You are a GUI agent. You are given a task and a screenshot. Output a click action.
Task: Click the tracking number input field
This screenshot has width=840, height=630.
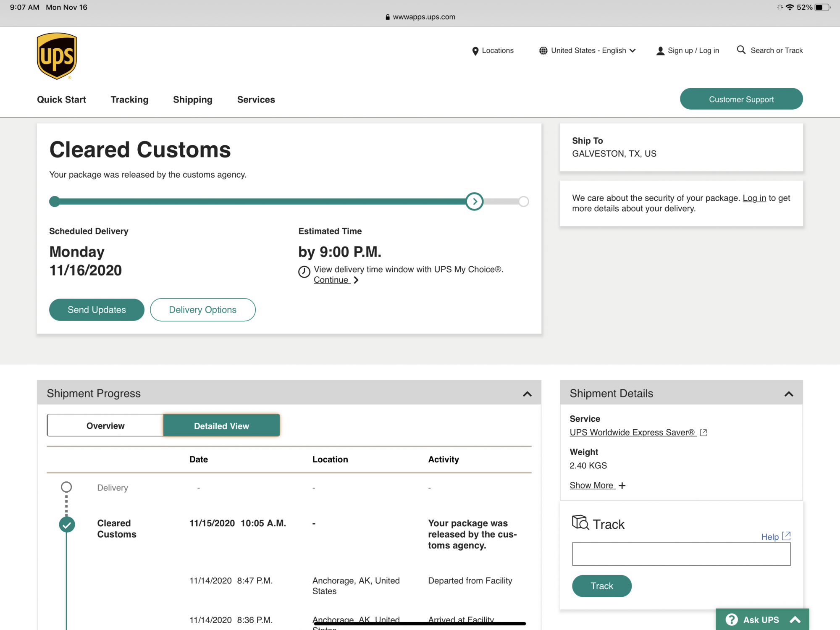coord(681,554)
